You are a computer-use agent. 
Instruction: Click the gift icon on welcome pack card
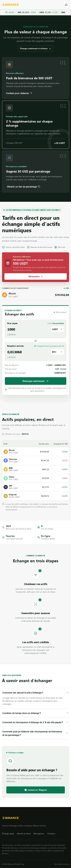click(x=9, y=64)
